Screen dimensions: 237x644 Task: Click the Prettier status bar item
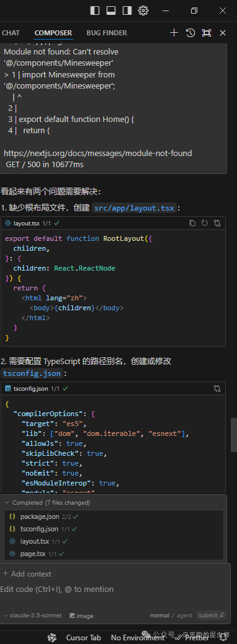coord(192,637)
